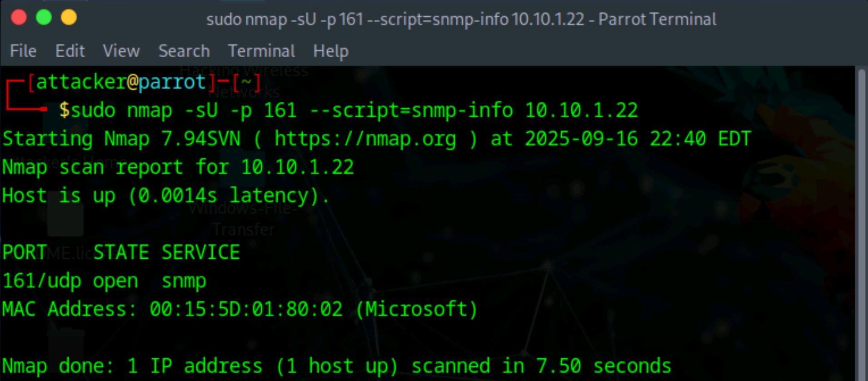868x381 pixels.
Task: Open the File menu
Action: [23, 51]
